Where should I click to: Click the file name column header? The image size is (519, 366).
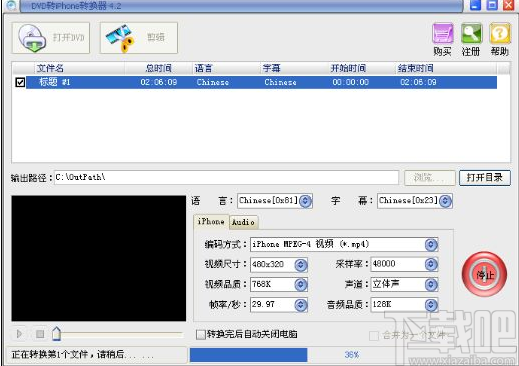pos(79,68)
